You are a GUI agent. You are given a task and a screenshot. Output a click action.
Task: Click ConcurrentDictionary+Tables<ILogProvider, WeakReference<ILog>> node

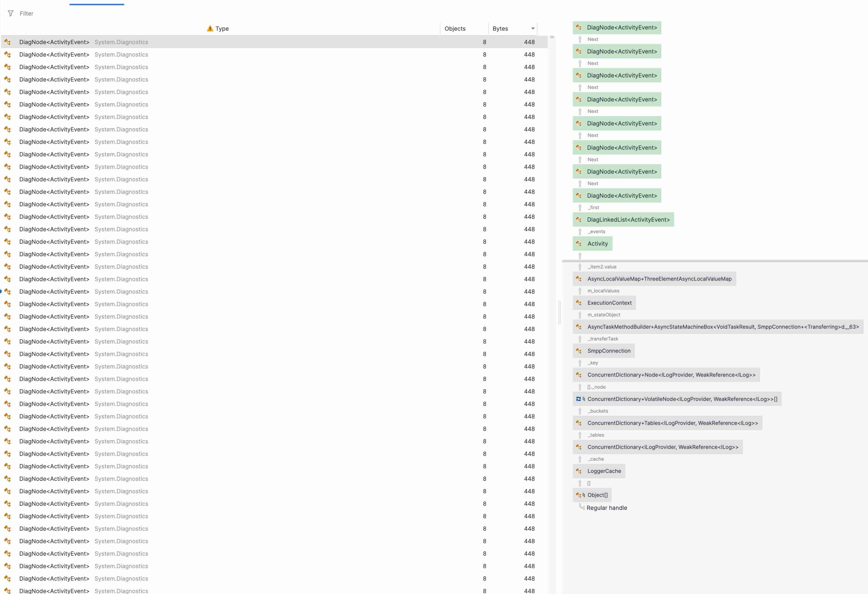click(x=672, y=423)
